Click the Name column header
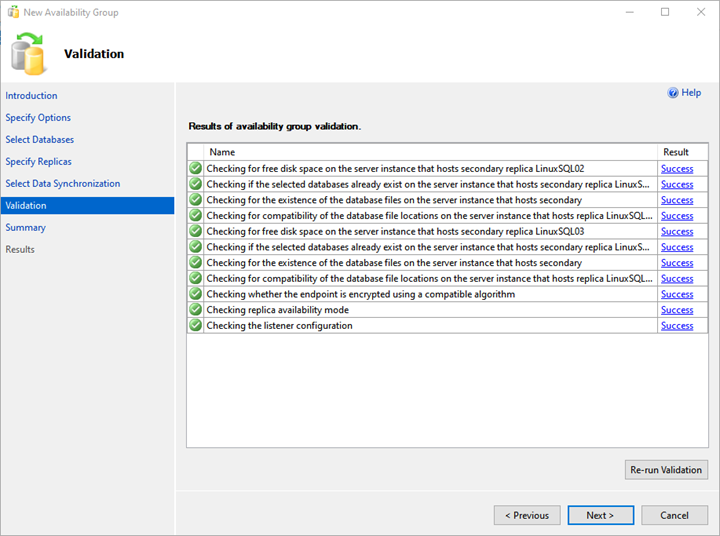Image resolution: width=720 pixels, height=536 pixels. [x=430, y=152]
